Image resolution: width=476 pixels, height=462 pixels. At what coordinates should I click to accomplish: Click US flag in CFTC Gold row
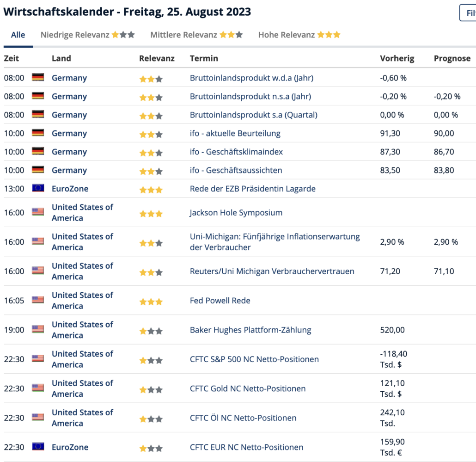pyautogui.click(x=38, y=388)
